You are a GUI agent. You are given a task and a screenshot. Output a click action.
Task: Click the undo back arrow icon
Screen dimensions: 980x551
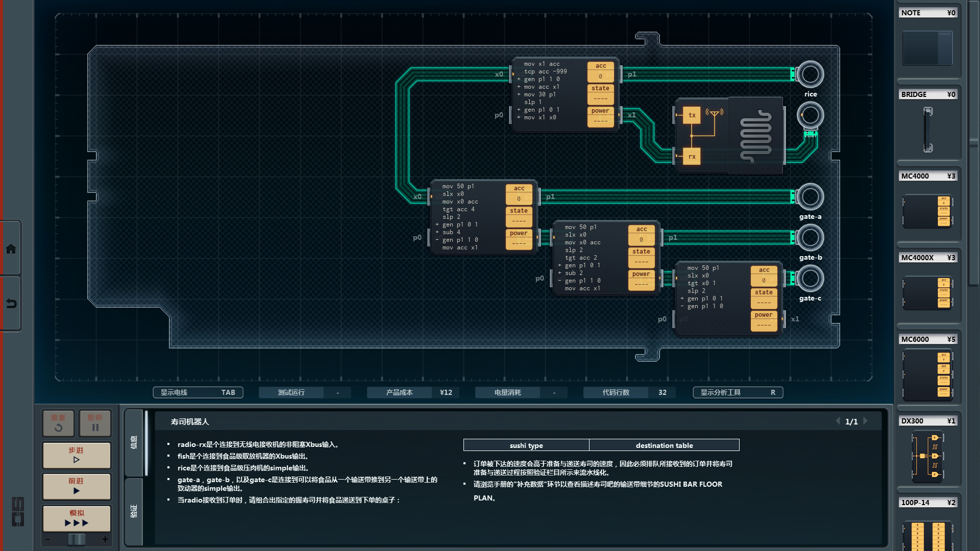pos(11,304)
